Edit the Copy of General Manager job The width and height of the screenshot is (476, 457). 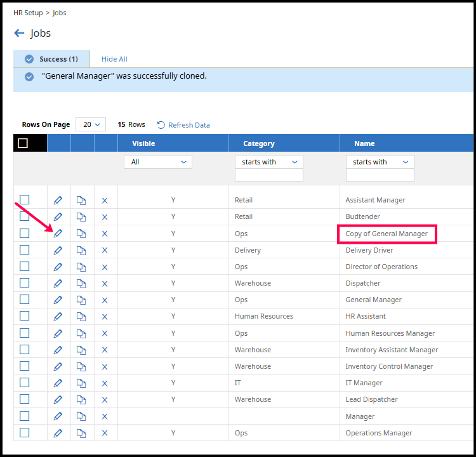click(58, 234)
